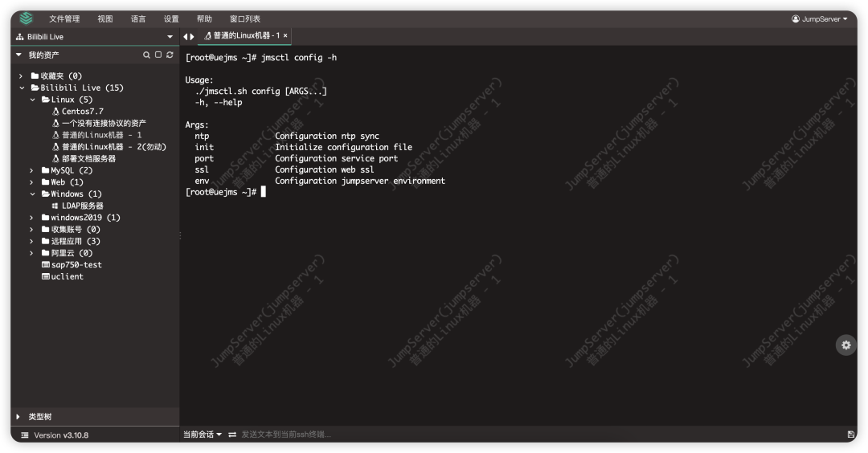Expand the 类型树 section
Screen dimensions: 868x453
click(18, 417)
